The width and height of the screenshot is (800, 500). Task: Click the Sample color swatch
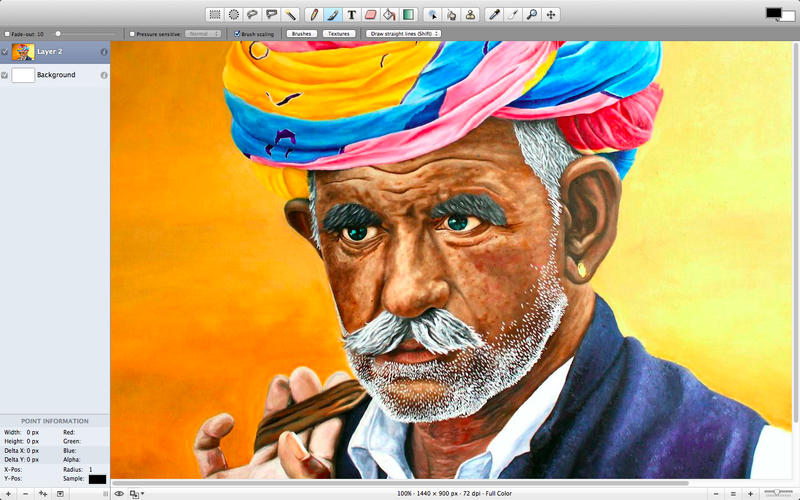(97, 479)
